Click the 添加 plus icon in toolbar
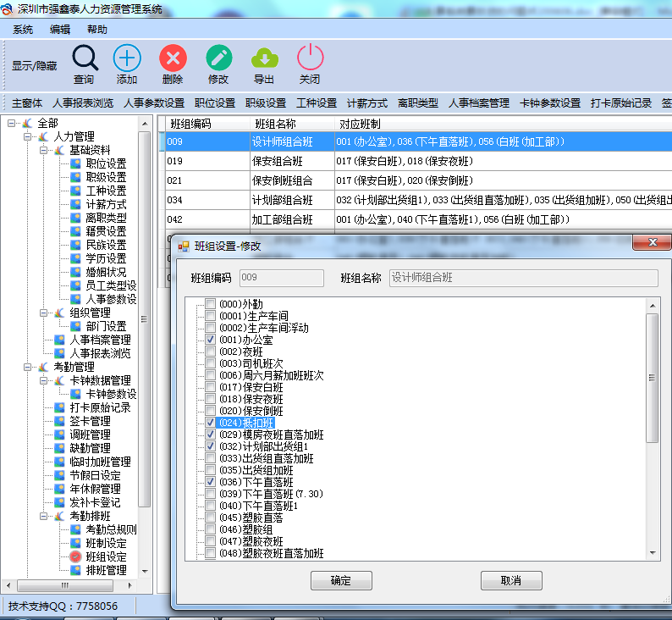672x620 pixels. click(x=127, y=58)
